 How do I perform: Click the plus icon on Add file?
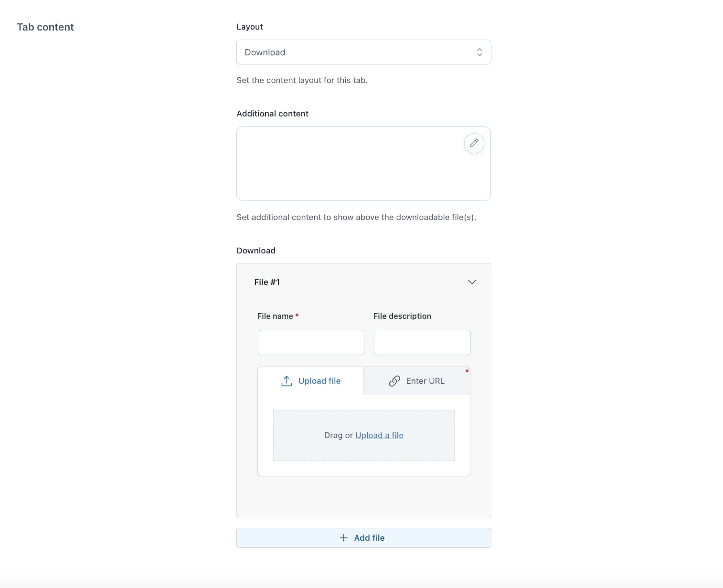click(x=343, y=538)
